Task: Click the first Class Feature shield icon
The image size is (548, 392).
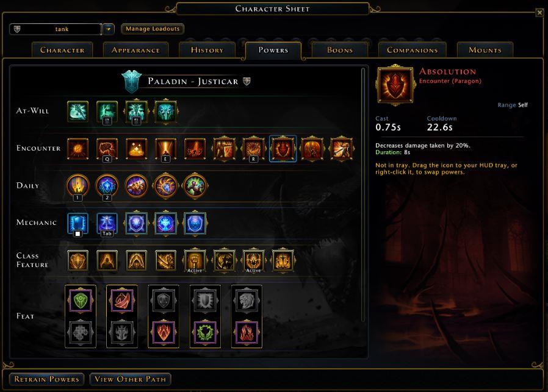Action: point(78,260)
